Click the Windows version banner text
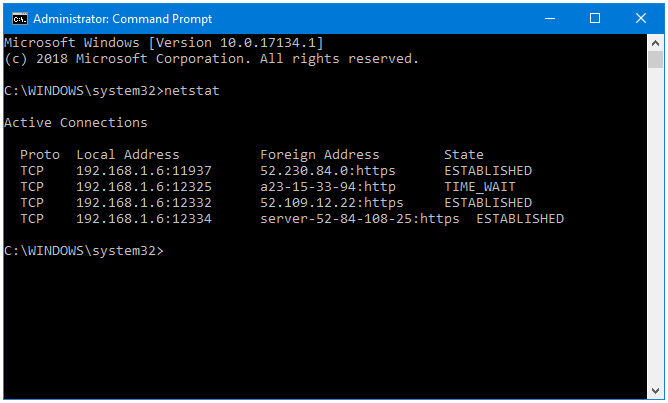The height and width of the screenshot is (403, 668). [164, 43]
